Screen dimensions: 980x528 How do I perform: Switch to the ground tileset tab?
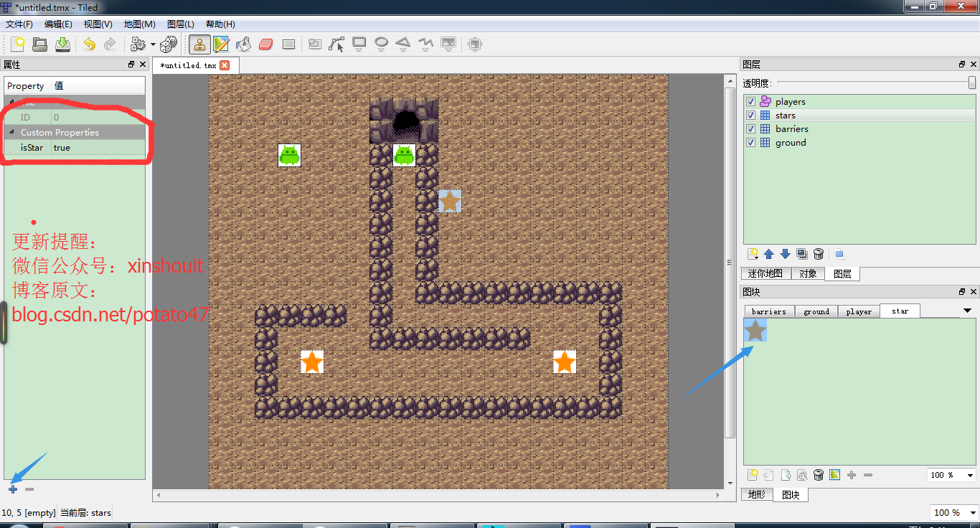coord(816,311)
